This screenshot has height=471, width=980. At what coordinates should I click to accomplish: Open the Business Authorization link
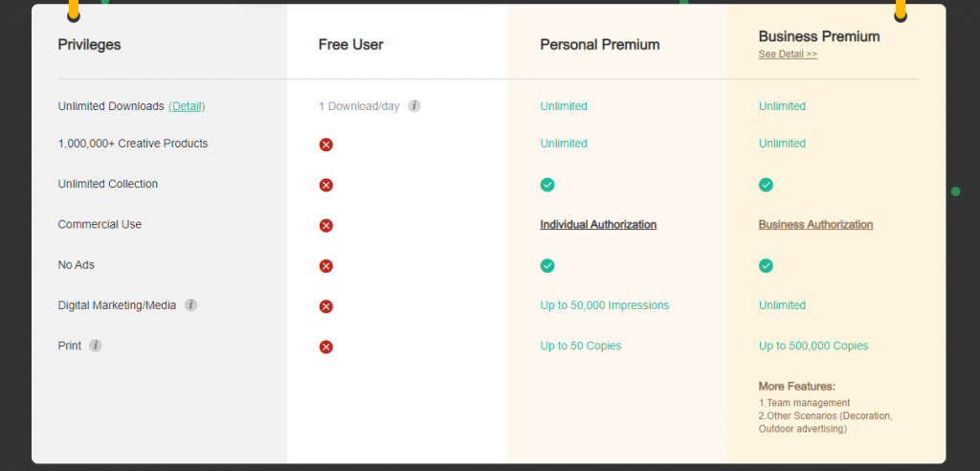815,225
